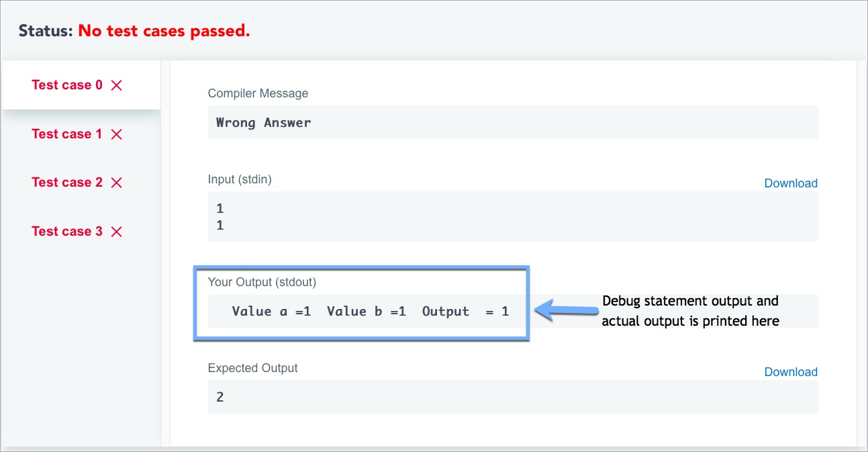Click the 'Your Output (stdout)' heading
868x452 pixels.
[x=262, y=282]
